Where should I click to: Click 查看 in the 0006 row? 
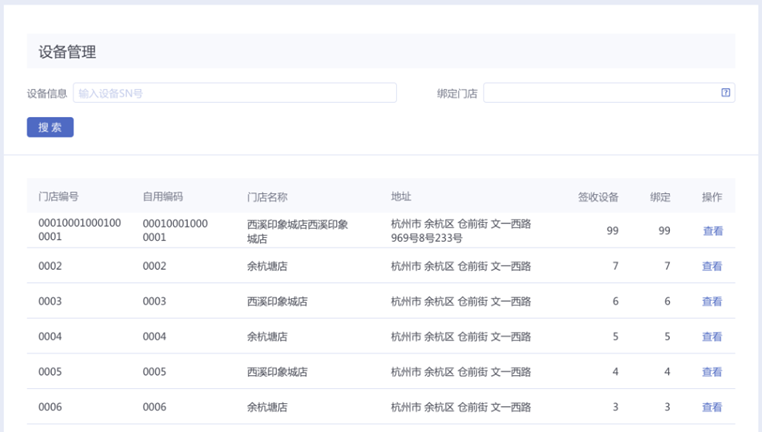click(x=712, y=407)
